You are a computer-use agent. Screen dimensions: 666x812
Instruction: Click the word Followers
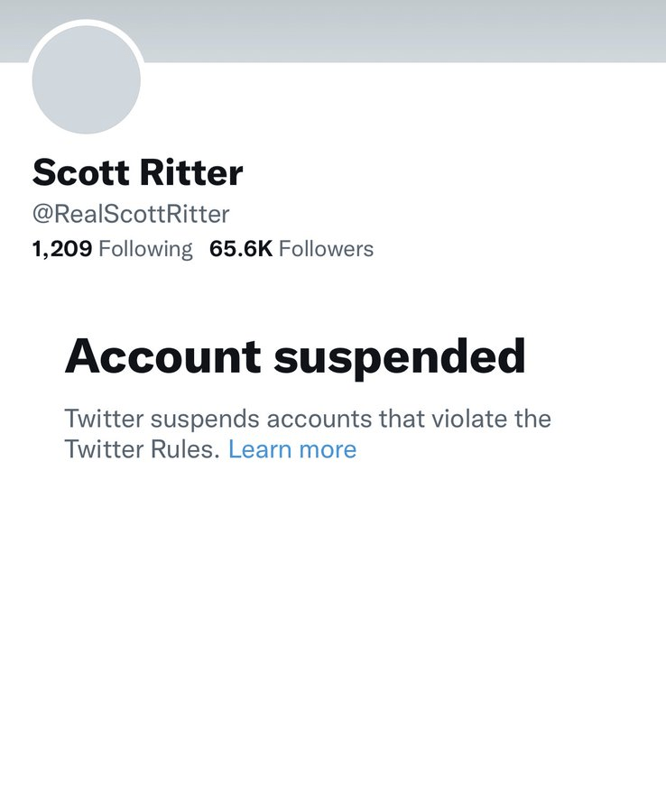tap(326, 249)
